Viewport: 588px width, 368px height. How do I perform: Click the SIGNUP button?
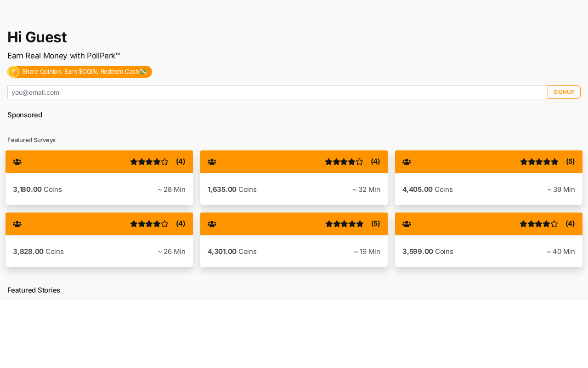click(x=564, y=92)
